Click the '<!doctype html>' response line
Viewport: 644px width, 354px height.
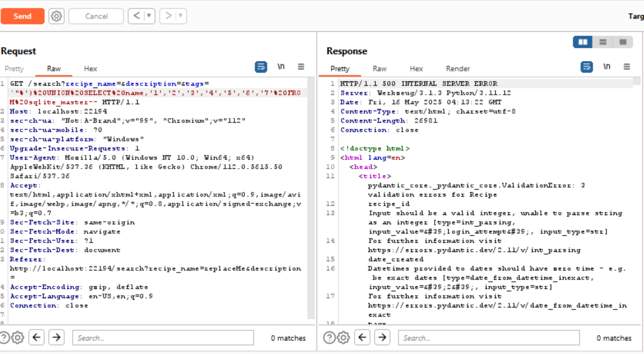(375, 148)
